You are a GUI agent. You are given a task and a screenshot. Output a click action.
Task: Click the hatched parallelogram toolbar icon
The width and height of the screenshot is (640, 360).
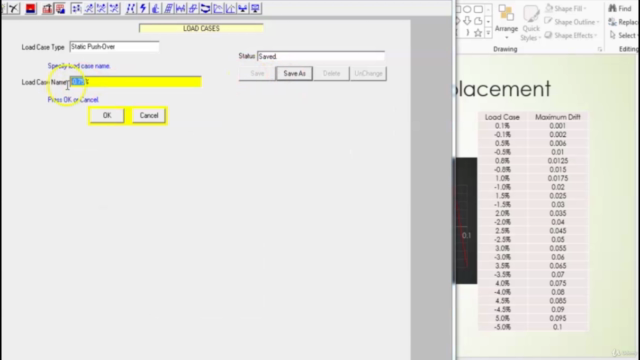point(168,9)
